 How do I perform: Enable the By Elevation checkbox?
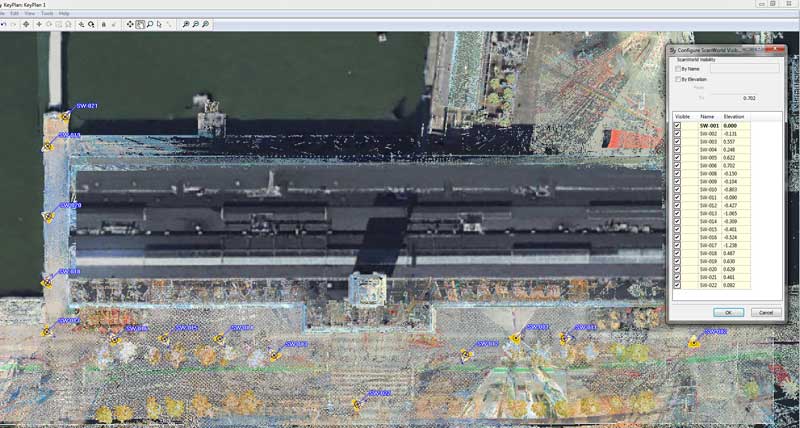coord(678,79)
